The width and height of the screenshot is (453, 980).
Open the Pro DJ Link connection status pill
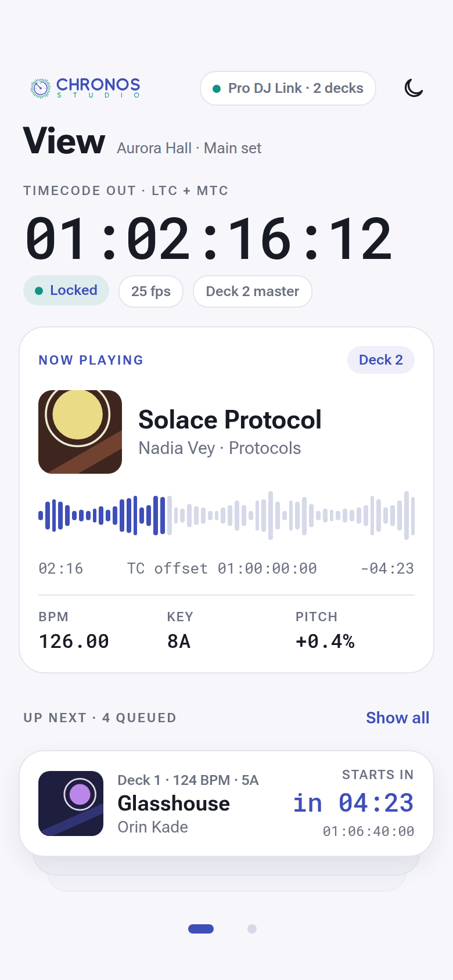point(288,88)
